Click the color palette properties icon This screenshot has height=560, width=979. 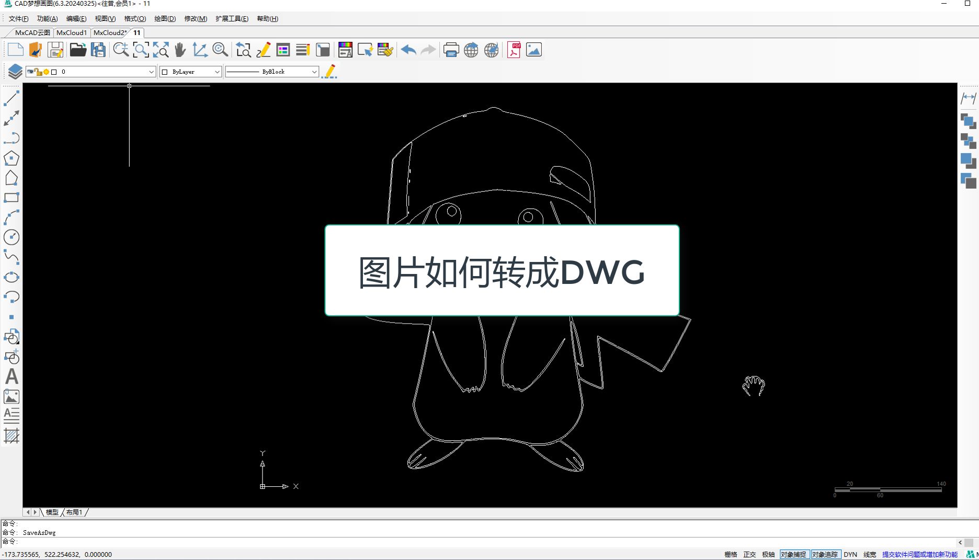(x=345, y=50)
